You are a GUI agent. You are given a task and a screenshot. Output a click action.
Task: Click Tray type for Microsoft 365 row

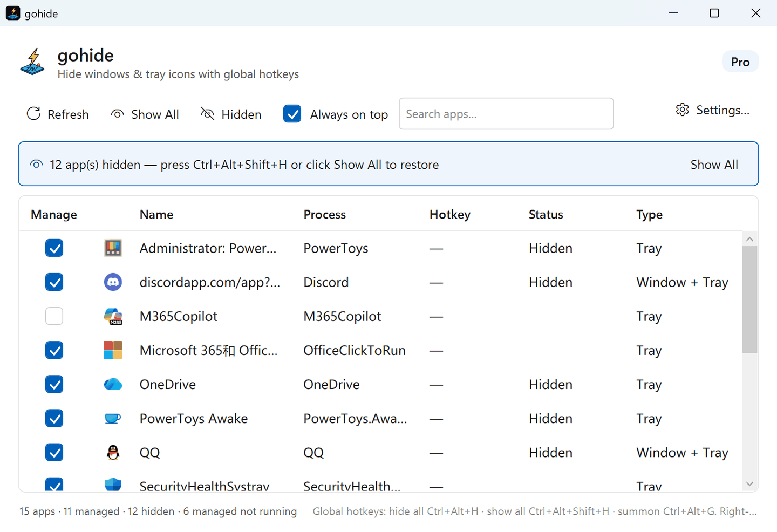click(x=649, y=351)
